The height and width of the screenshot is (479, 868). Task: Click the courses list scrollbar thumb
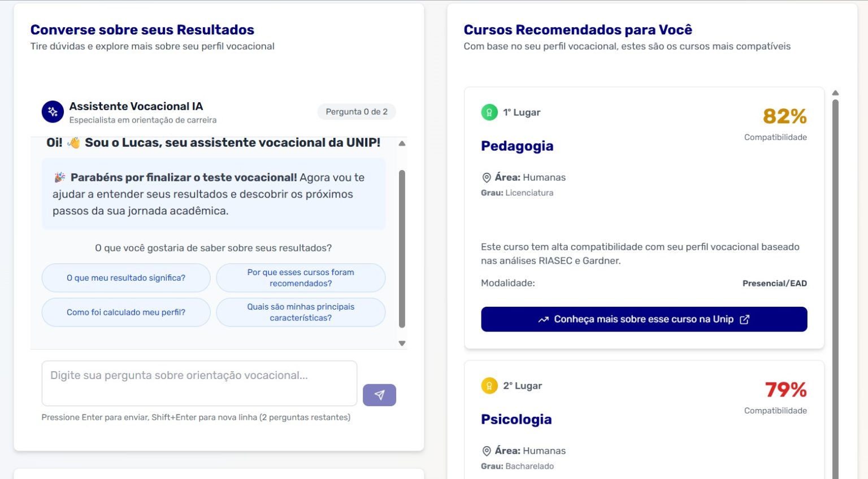tap(835, 282)
